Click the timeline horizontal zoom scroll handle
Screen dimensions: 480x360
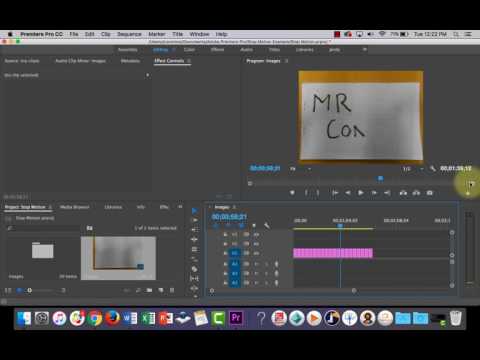click(x=354, y=291)
